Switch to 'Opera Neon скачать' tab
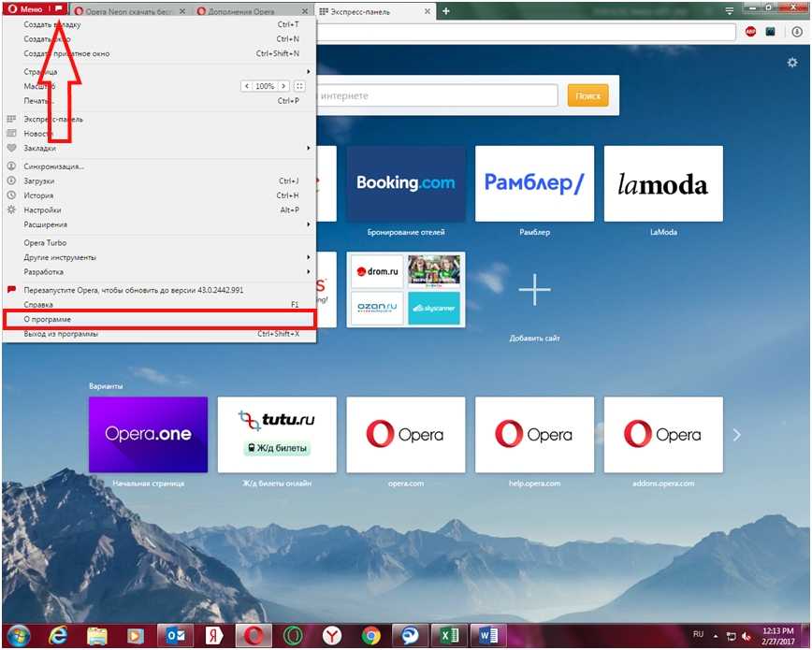Viewport: 812px width, 650px height. click(x=129, y=11)
